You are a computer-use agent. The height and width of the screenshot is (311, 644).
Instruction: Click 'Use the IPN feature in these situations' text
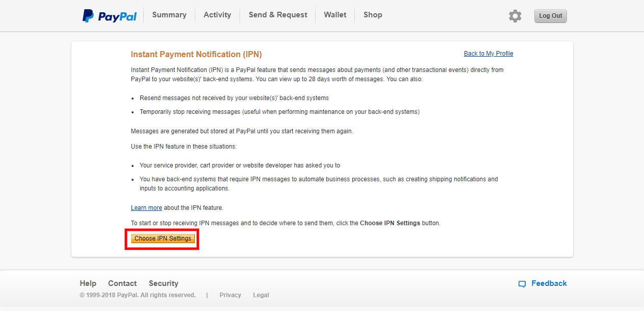click(184, 147)
